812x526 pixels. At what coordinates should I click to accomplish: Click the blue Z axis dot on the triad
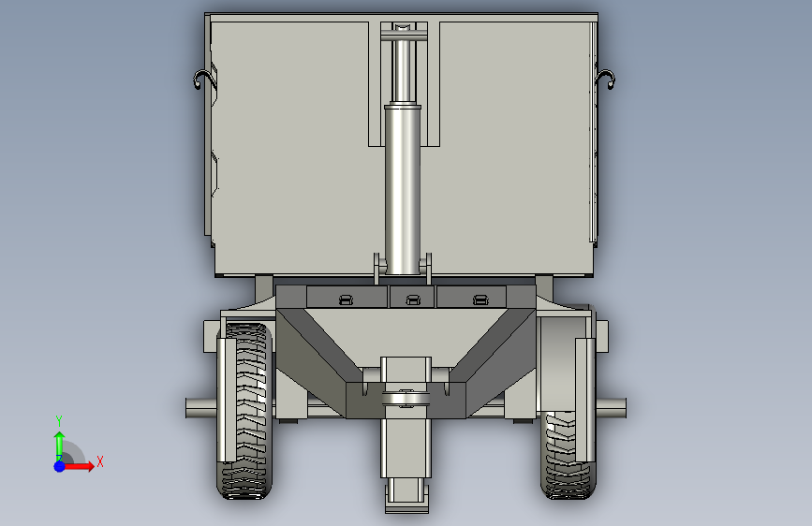(60, 466)
